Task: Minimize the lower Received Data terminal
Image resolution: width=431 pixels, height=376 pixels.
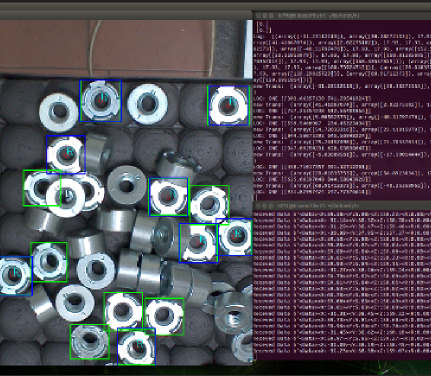Action: click(x=265, y=206)
